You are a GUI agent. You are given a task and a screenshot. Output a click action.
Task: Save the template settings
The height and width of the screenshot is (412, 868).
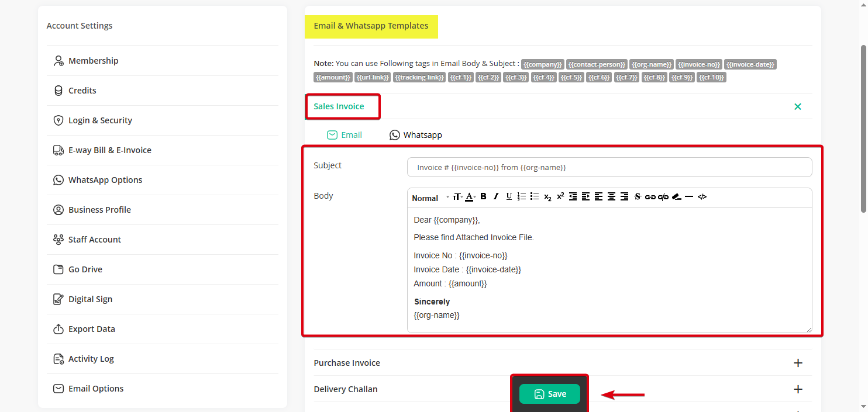pos(550,394)
